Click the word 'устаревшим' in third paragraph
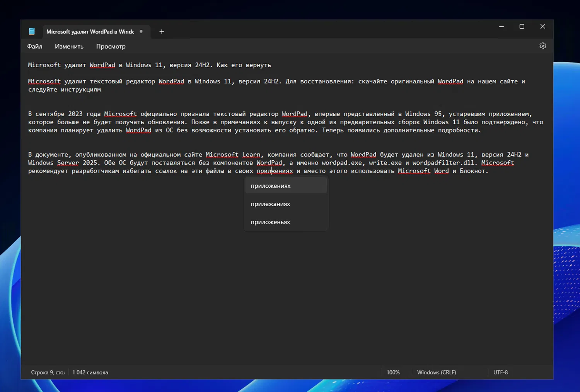Screen dimensions: 580x392 click(x=467, y=114)
